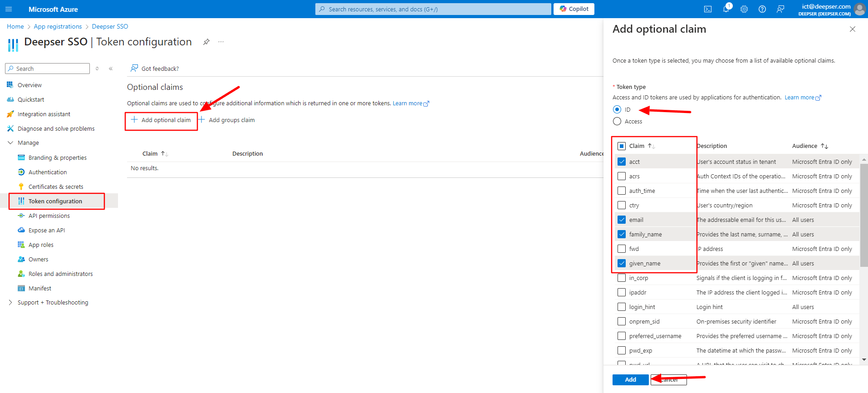Click the claims list scrollbar down arrow
This screenshot has height=393, width=868.
tap(864, 359)
